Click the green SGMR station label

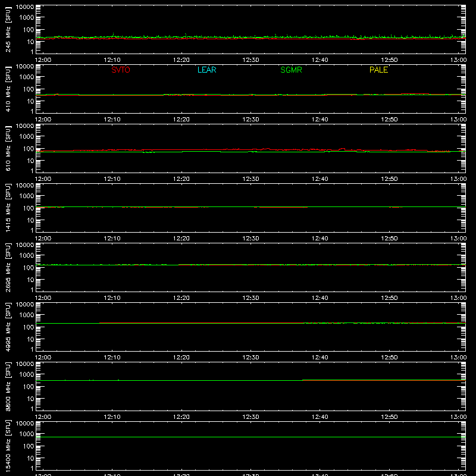coord(291,70)
